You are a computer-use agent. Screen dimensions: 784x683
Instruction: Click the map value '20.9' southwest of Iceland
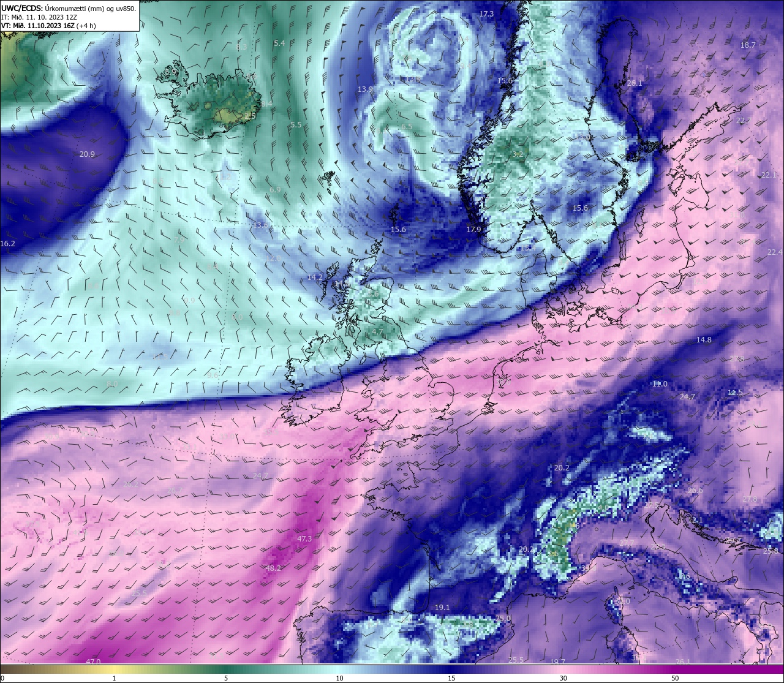point(87,154)
